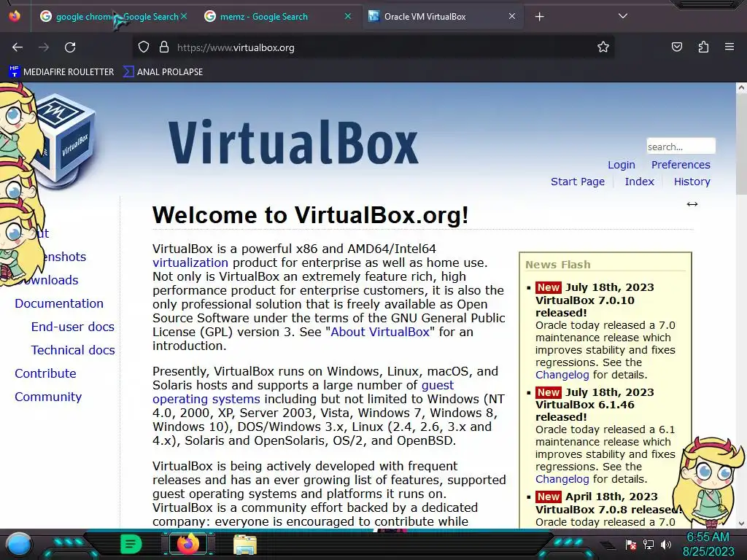Reload the page with the refresh icon
The height and width of the screenshot is (560, 747).
(70, 47)
